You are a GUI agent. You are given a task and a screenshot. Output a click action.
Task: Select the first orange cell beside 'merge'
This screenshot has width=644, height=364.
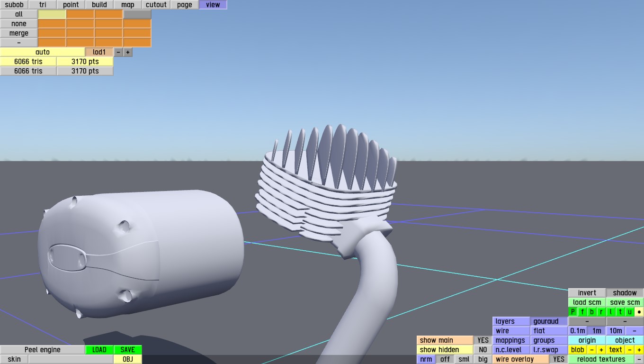click(x=52, y=33)
